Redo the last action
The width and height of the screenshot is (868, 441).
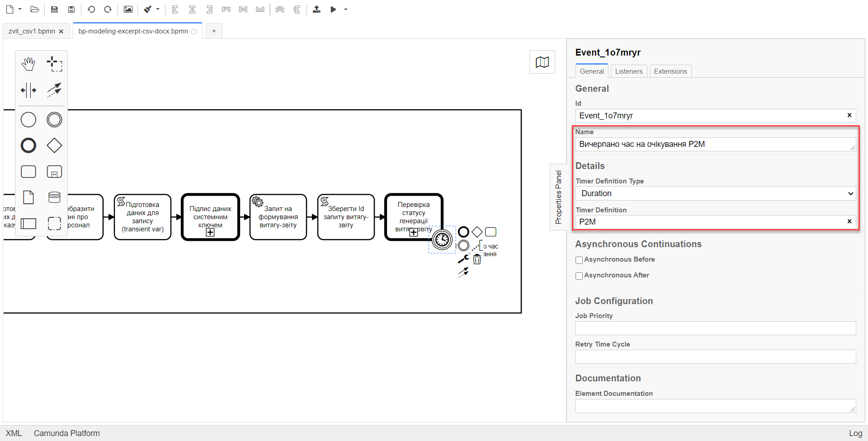108,9
